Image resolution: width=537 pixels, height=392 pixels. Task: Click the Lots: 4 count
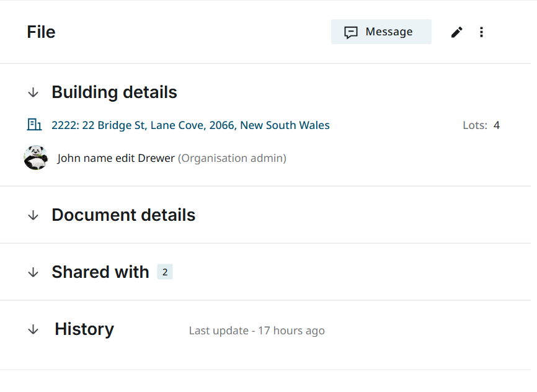481,125
